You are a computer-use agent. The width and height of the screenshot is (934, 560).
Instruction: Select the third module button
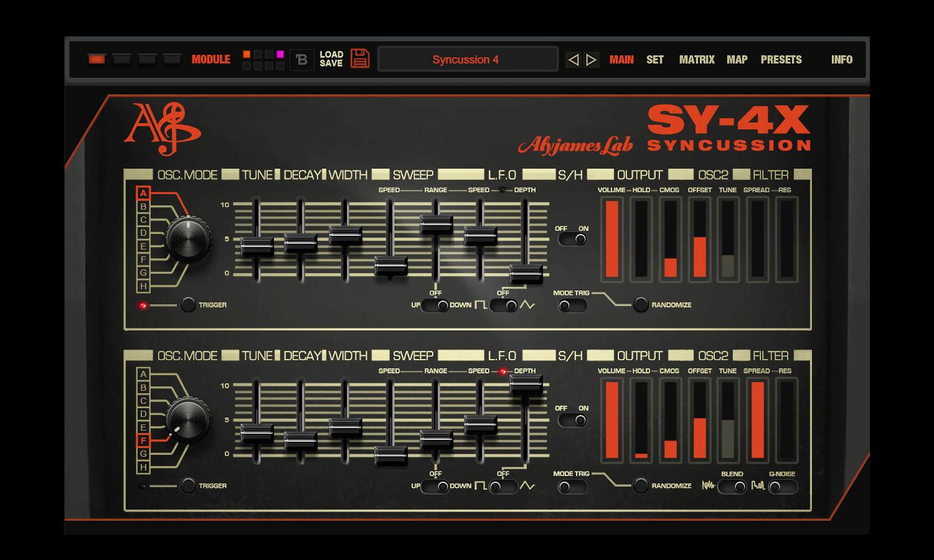(147, 59)
